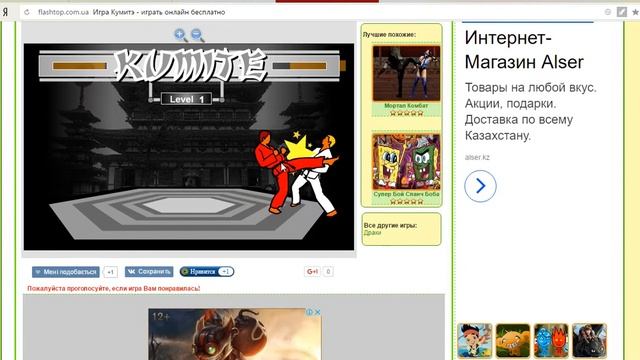Click the +1 counter beside Facebook like
The height and width of the screenshot is (360, 640).
click(111, 272)
